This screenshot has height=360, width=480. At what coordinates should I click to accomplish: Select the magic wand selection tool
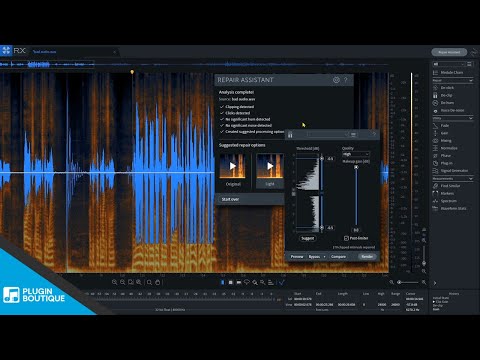263,282
